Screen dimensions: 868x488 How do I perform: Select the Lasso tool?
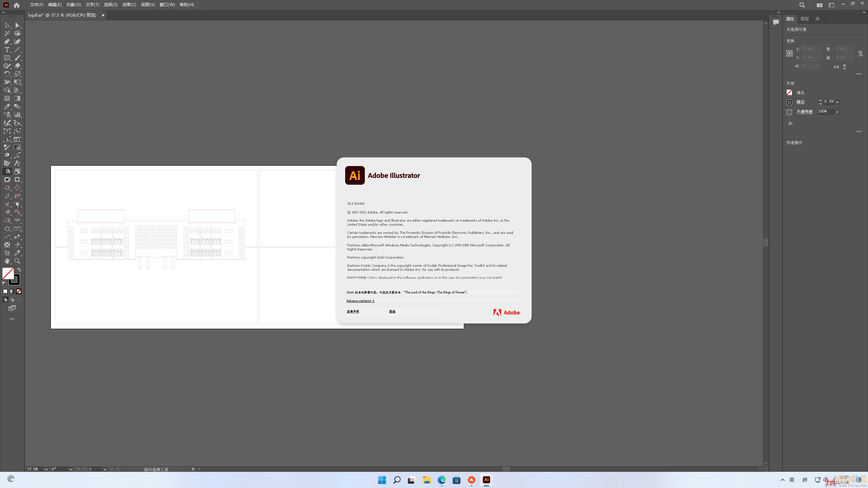click(17, 34)
